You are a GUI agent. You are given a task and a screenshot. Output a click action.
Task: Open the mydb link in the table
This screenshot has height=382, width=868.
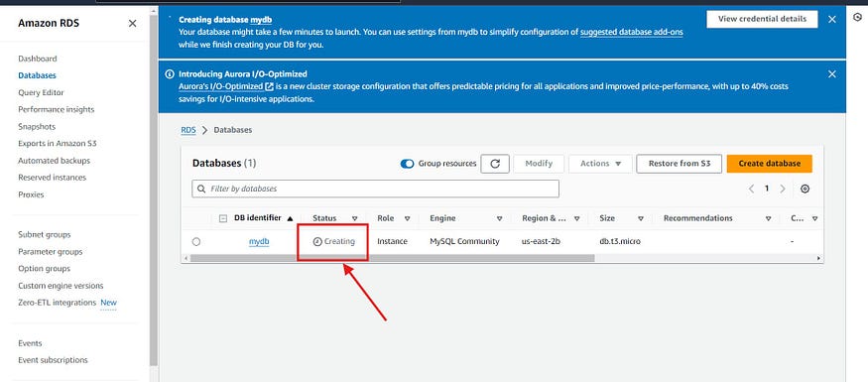pos(259,241)
